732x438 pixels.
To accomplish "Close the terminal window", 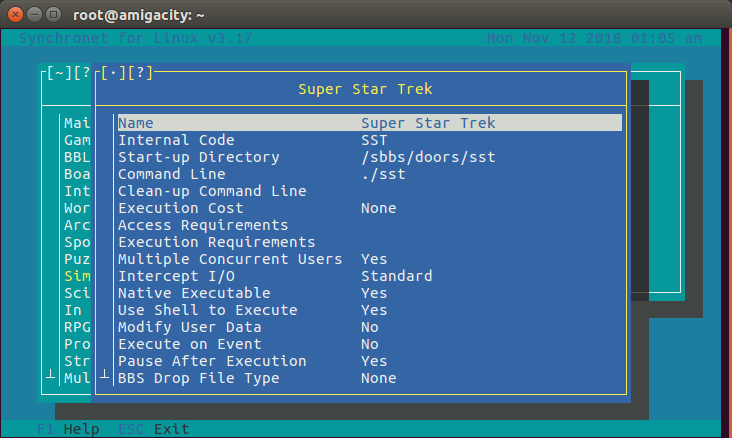I will (x=15, y=15).
